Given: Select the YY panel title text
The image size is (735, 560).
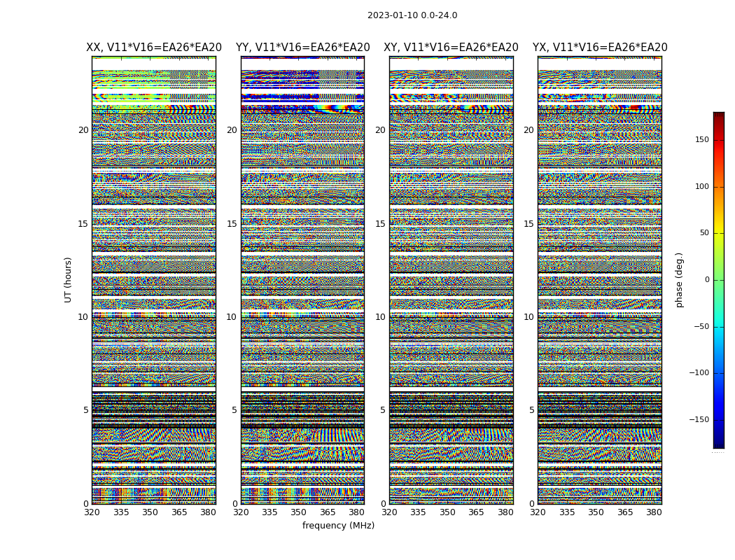Looking at the screenshot, I should tap(302, 48).
